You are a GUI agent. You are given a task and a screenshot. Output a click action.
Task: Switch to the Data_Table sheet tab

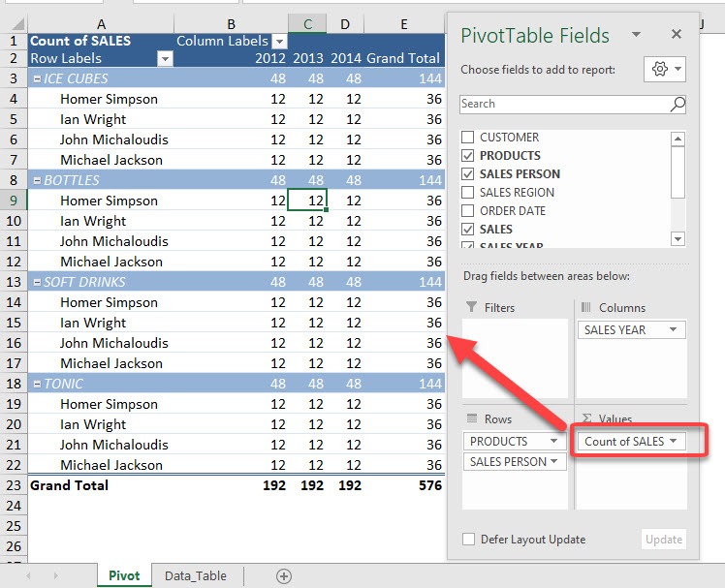point(196,576)
